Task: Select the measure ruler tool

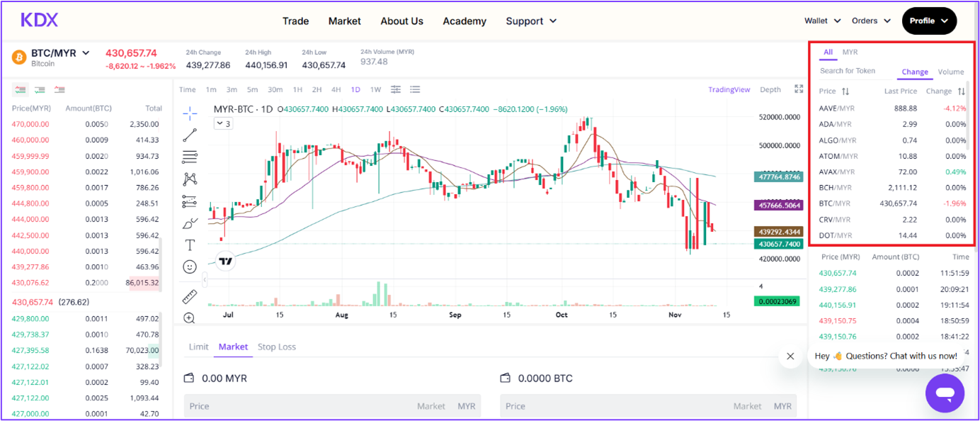Action: pos(189,296)
